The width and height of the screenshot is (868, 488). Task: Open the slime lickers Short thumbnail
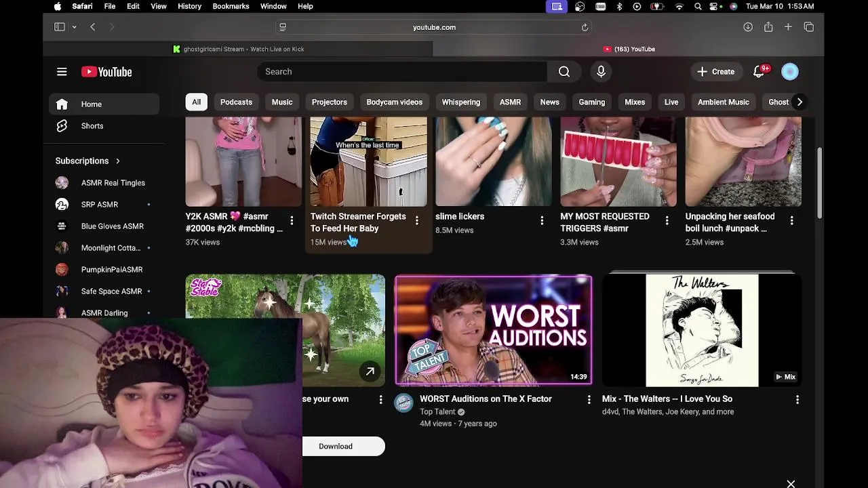click(494, 161)
